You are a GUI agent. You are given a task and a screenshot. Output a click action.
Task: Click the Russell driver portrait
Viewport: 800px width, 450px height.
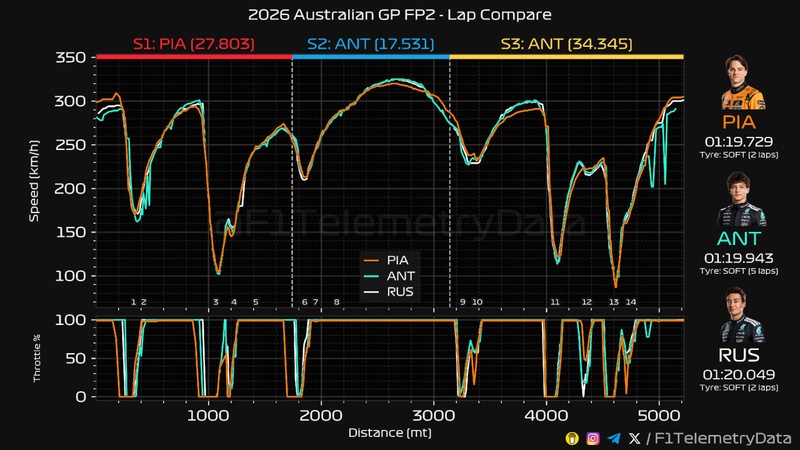741,315
